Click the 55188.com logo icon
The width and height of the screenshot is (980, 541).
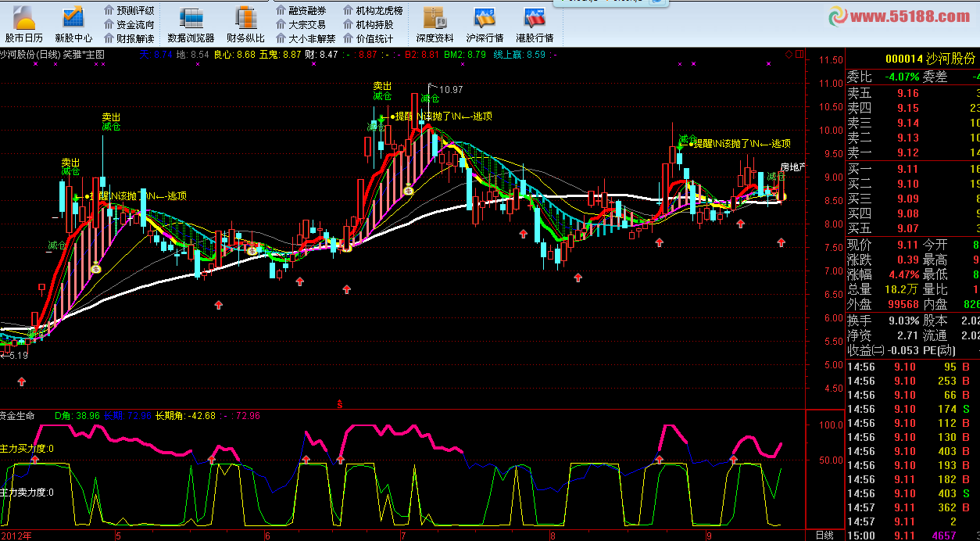click(839, 16)
